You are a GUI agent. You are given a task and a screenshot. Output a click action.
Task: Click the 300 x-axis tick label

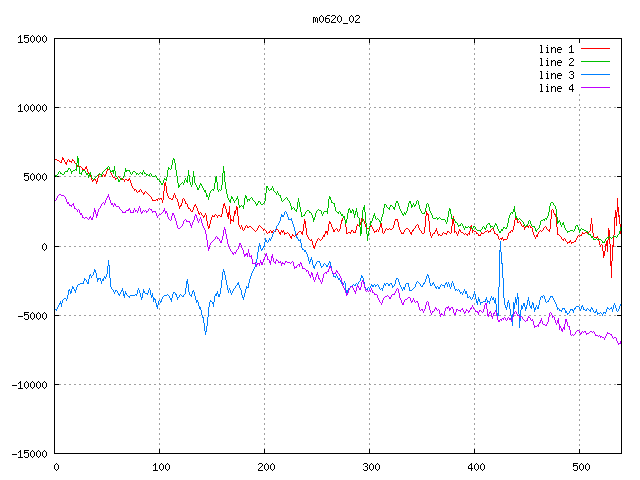click(x=370, y=467)
